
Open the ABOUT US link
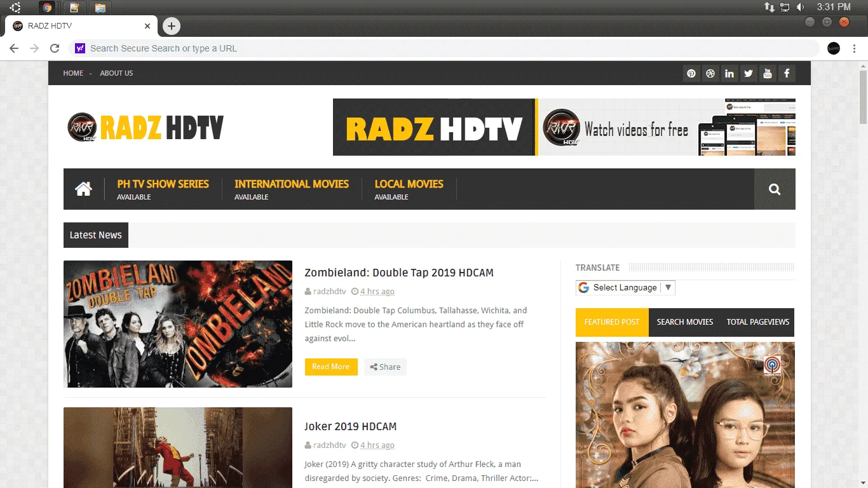pyautogui.click(x=116, y=73)
